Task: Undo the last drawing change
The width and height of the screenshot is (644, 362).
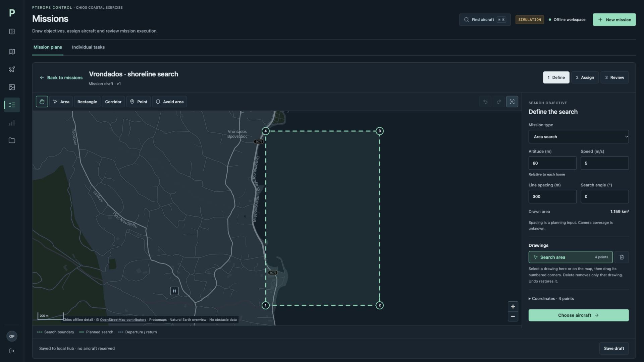Action: pyautogui.click(x=485, y=102)
